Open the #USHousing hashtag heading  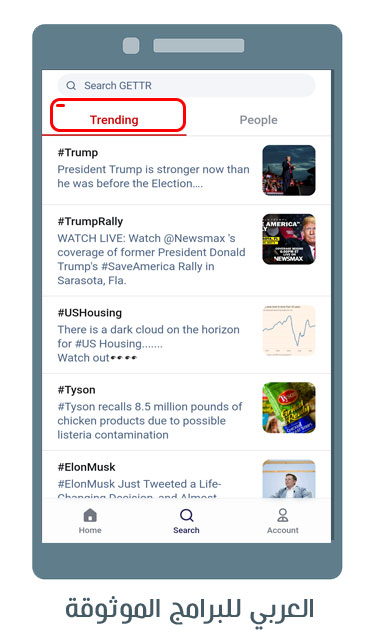[x=90, y=313]
